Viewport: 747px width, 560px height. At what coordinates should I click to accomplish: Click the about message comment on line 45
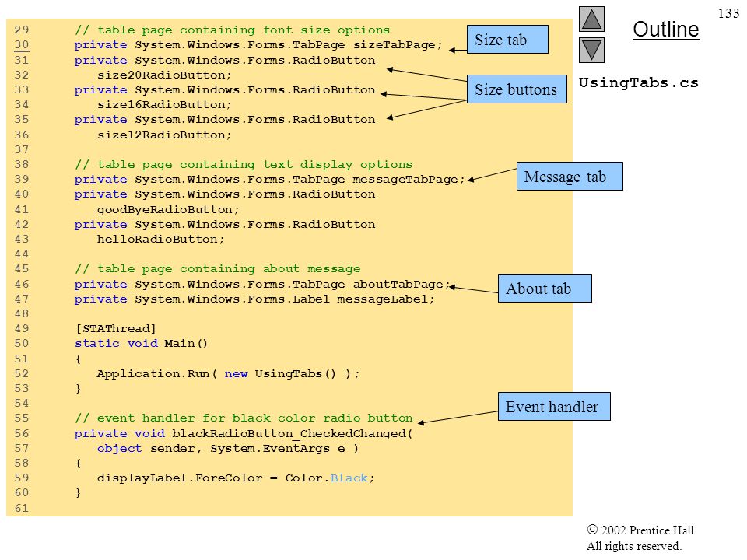click(217, 269)
